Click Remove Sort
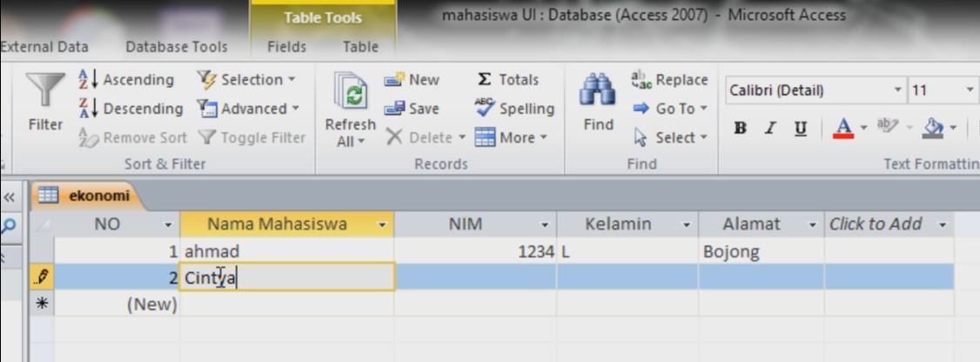The image size is (980, 362). 132,137
